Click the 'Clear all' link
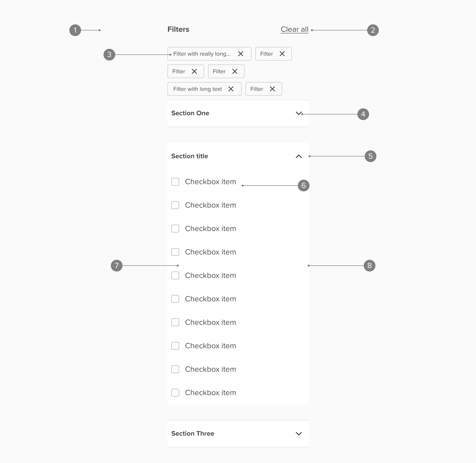Image resolution: width=476 pixels, height=463 pixels. 294,29
